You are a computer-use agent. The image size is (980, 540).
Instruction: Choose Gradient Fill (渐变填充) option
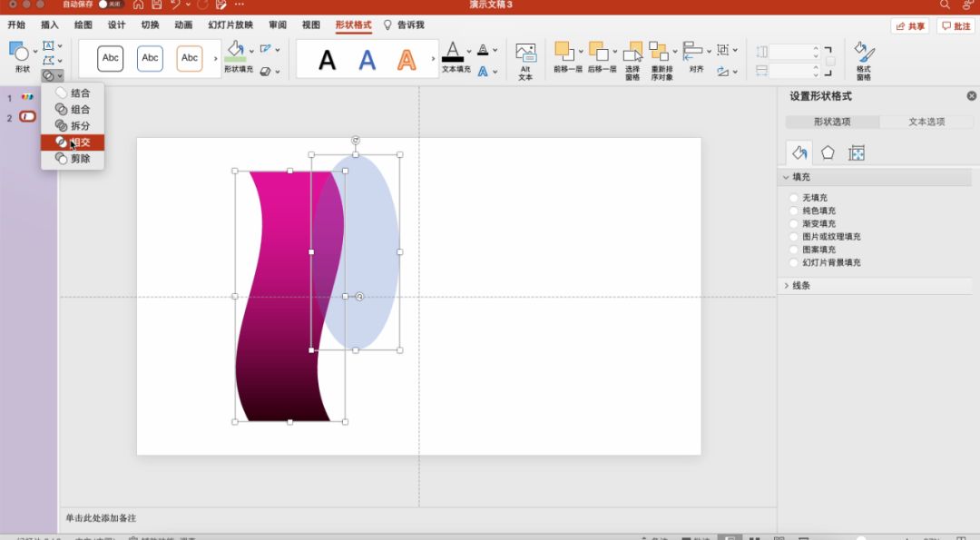[794, 224]
